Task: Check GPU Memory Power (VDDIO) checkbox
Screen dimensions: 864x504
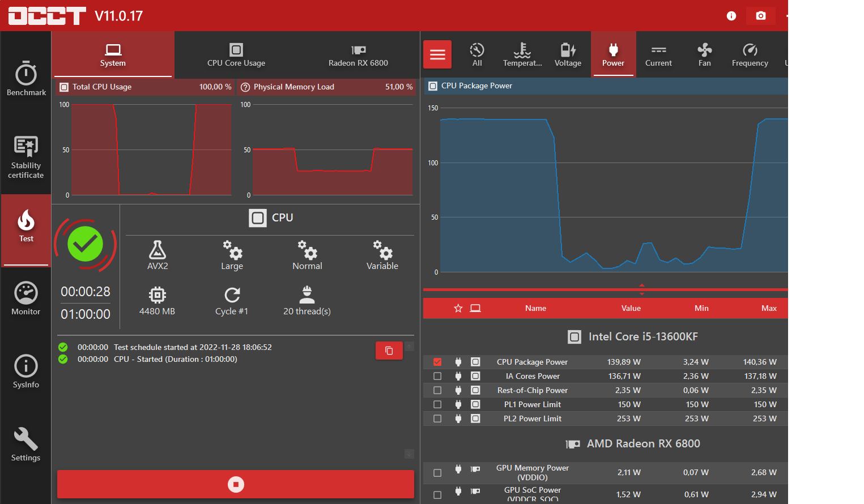Action: pos(437,473)
